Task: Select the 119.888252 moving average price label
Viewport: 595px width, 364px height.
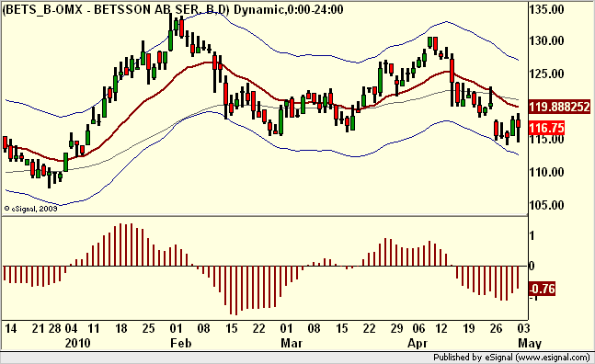Action: click(x=560, y=107)
